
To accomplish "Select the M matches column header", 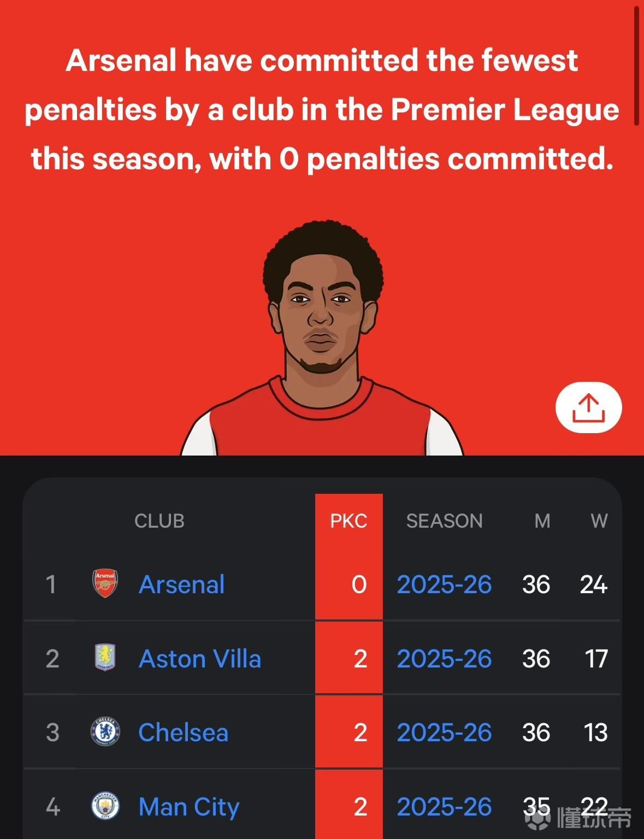I will coord(542,521).
